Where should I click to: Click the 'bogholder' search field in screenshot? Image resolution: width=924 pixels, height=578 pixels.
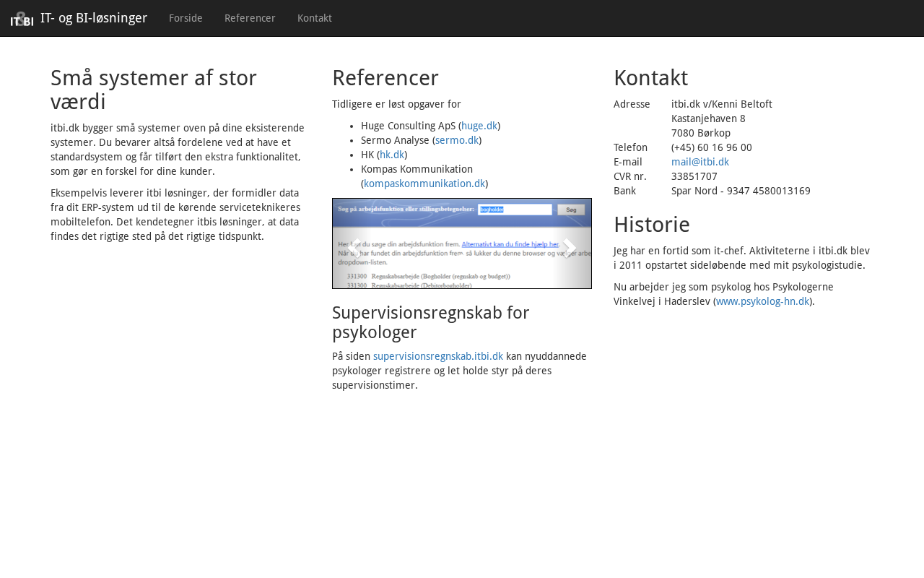click(514, 210)
